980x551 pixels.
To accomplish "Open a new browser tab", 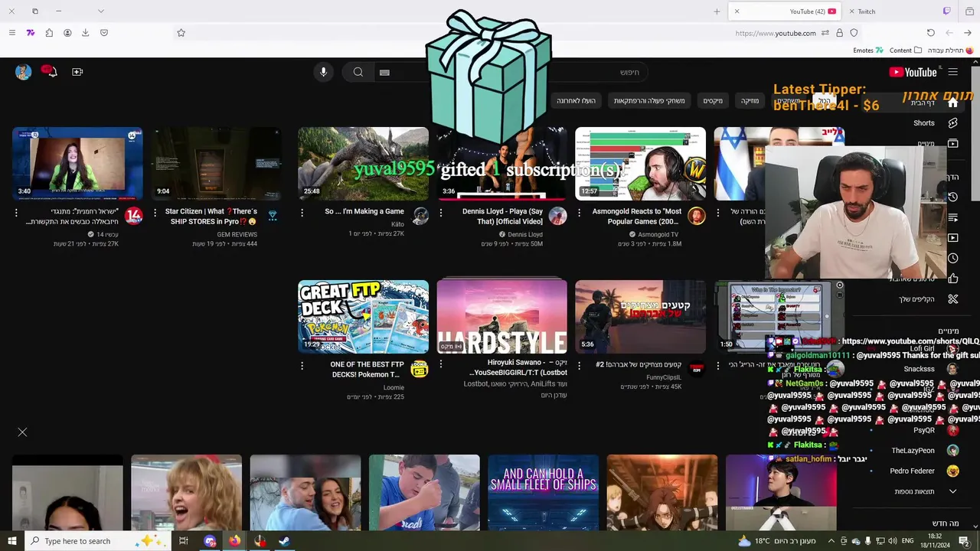I will pos(717,11).
